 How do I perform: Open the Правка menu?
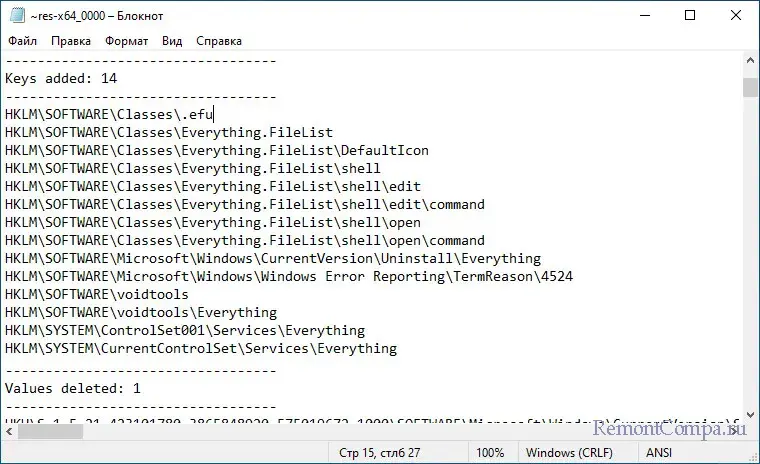71,41
